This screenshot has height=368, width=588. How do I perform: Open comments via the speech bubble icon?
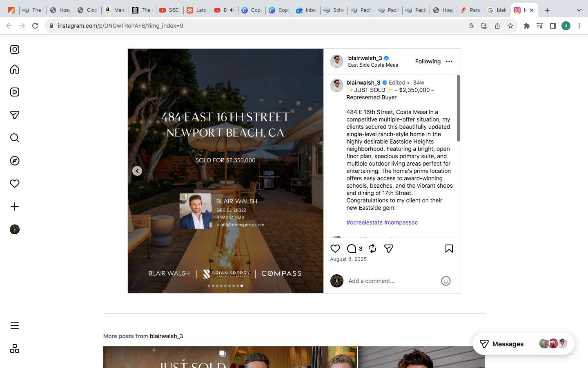point(352,249)
